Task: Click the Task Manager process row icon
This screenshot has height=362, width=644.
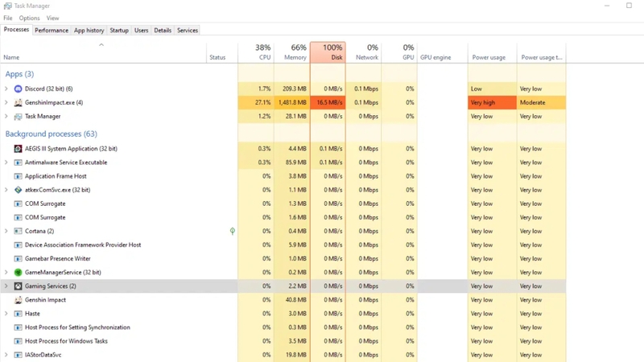Action: (18, 117)
